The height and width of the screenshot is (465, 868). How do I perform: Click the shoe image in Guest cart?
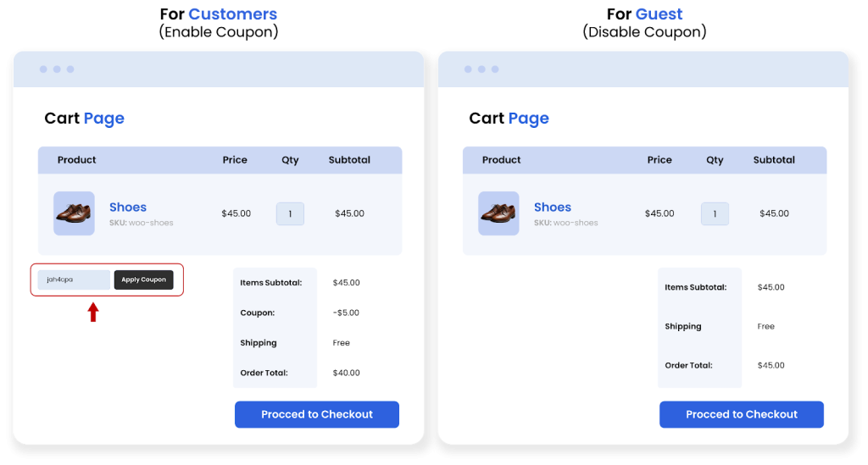pyautogui.click(x=498, y=213)
